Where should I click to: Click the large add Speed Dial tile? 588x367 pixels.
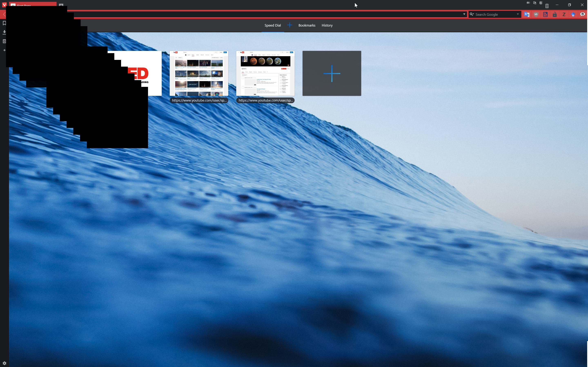click(x=331, y=73)
